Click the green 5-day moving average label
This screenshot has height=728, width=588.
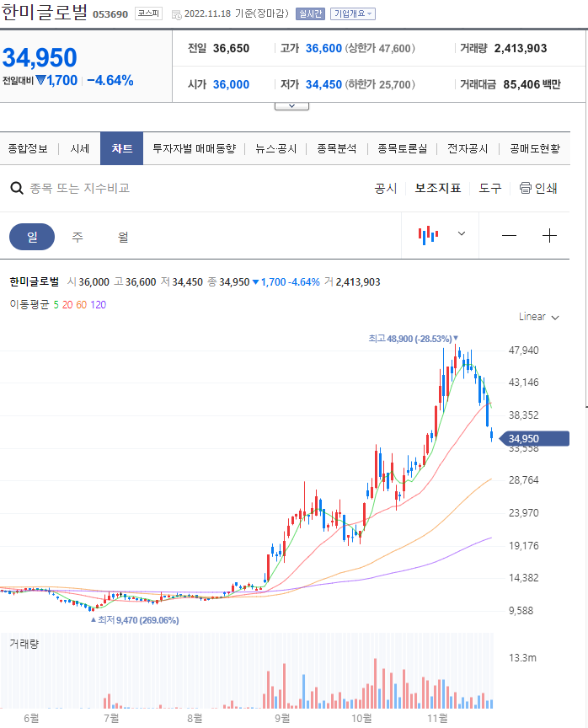click(56, 304)
